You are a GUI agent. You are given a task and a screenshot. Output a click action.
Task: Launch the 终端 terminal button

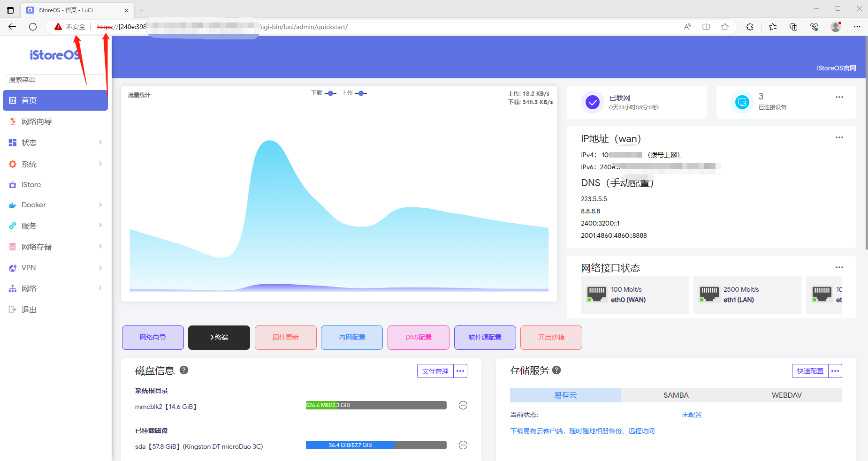219,337
